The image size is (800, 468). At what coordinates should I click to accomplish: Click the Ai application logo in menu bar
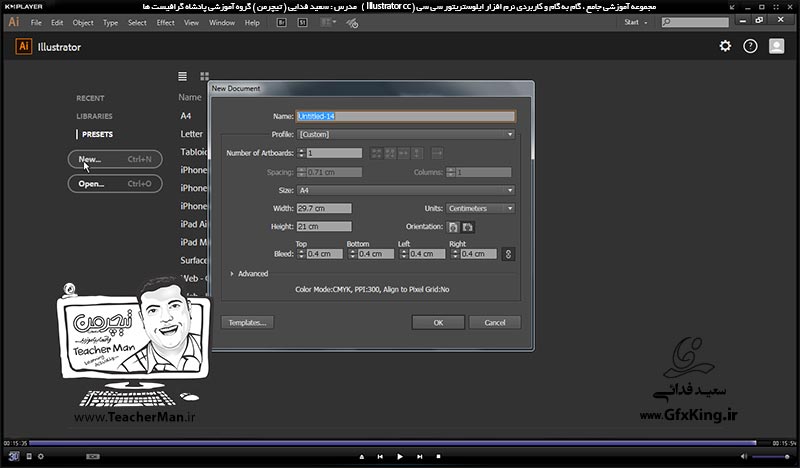tap(13, 22)
